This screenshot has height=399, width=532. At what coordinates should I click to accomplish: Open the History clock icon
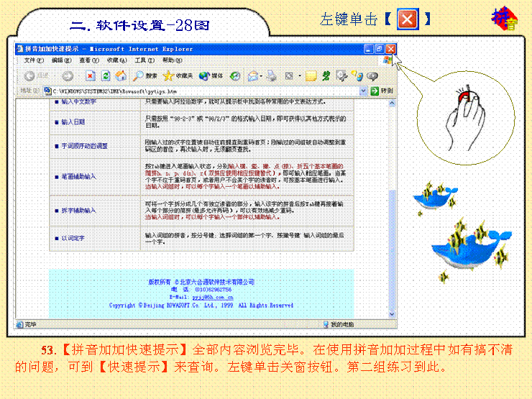pos(235,76)
